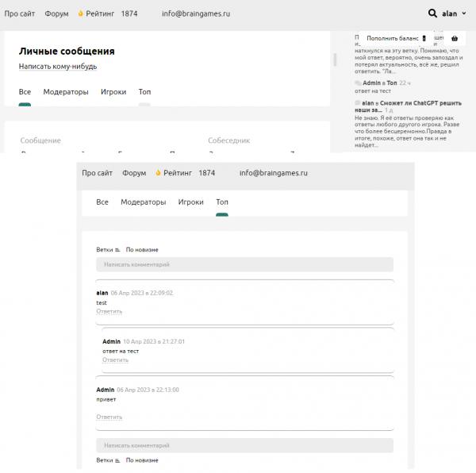The height and width of the screenshot is (473, 476).
Task: Click avatar icon before alan ChatGPT sidebar entry
Action: tap(358, 103)
